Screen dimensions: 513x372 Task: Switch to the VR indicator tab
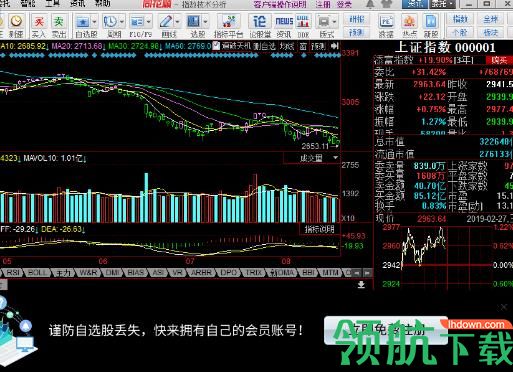coord(177,273)
